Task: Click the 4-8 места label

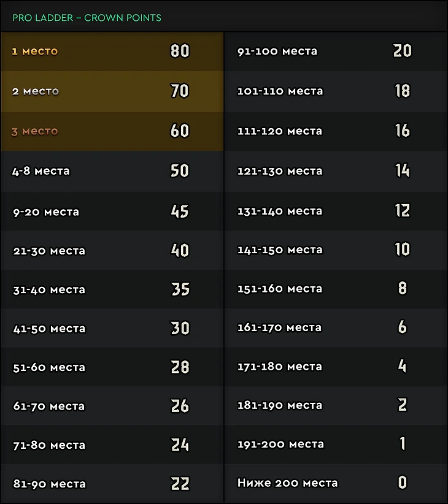Action: point(41,171)
